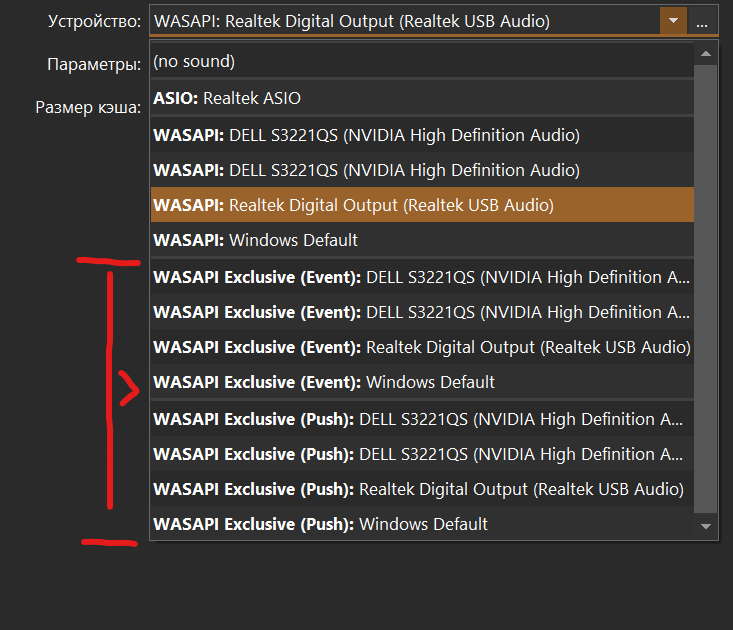The width and height of the screenshot is (733, 630).
Task: Select WASAPI Exclusive (Push): Windows Default
Action: pos(422,524)
